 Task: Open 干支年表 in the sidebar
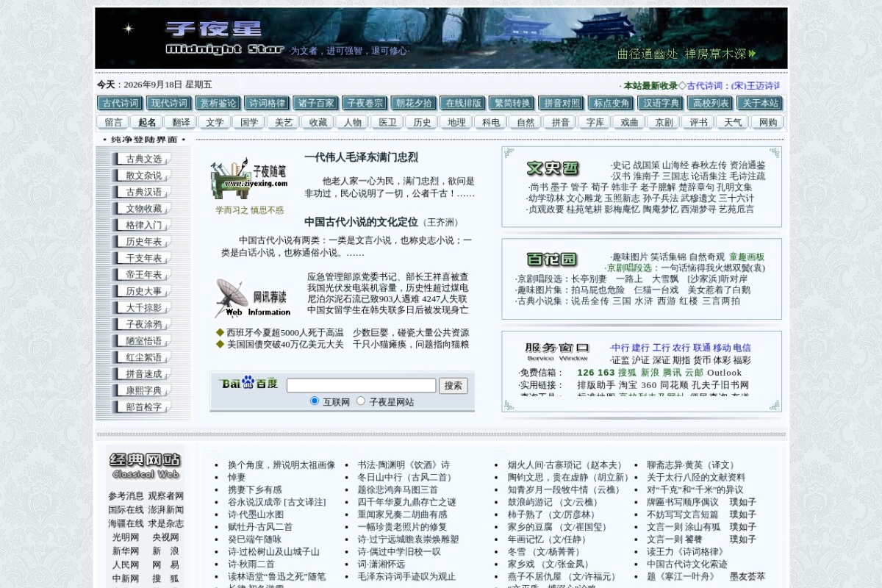[143, 258]
